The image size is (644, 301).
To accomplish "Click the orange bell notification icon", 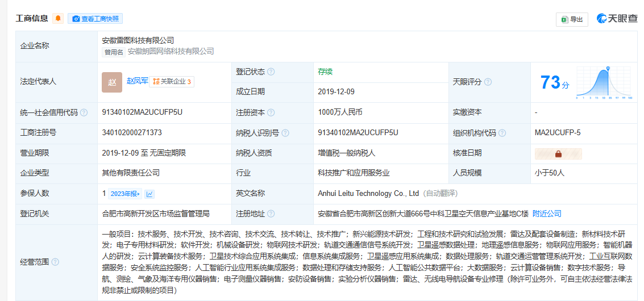I will (57, 19).
